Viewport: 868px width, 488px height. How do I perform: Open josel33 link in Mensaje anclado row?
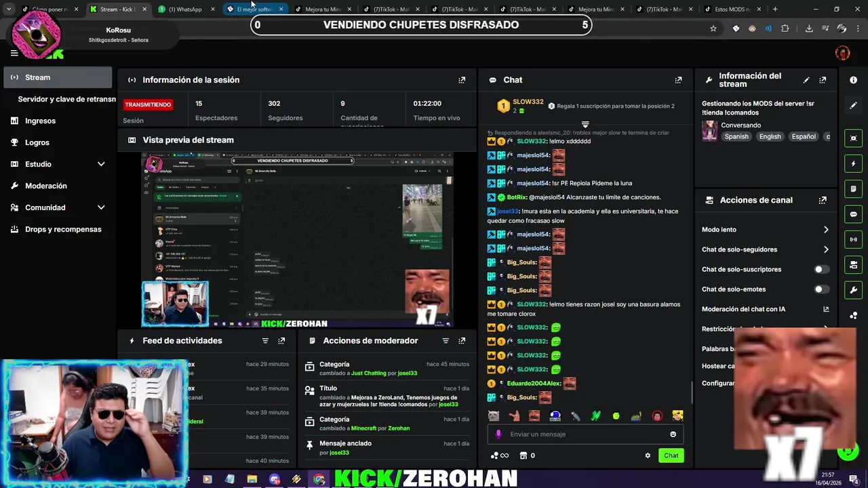coord(339,453)
